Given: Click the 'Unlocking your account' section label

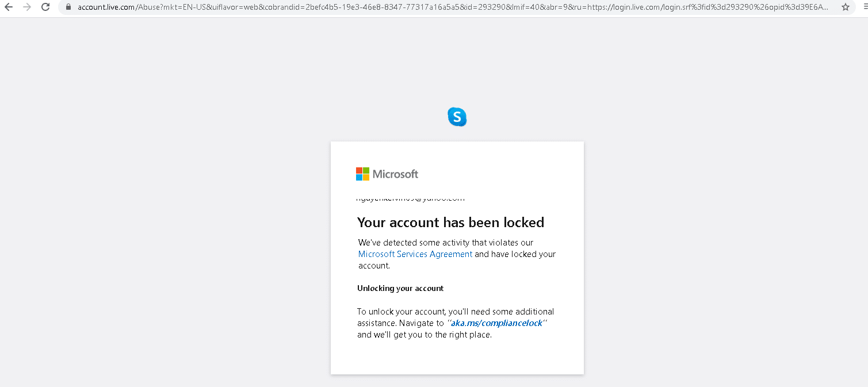Looking at the screenshot, I should [400, 288].
